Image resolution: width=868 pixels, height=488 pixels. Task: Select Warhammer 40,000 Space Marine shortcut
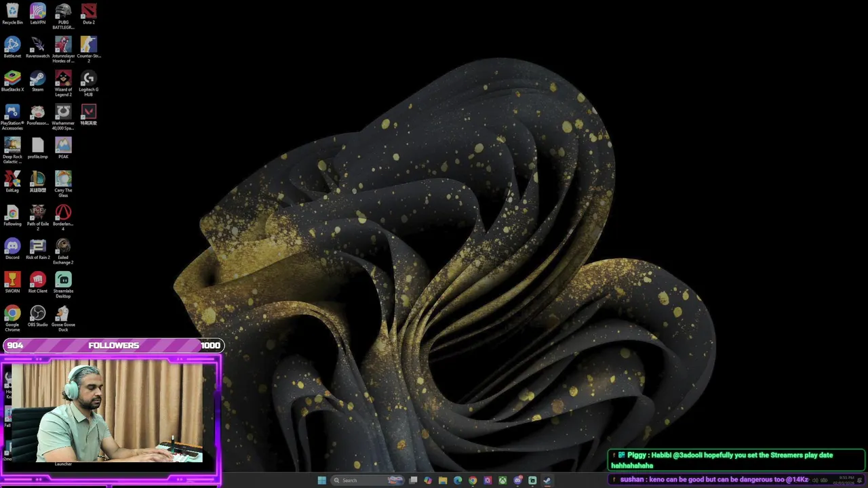coord(63,117)
